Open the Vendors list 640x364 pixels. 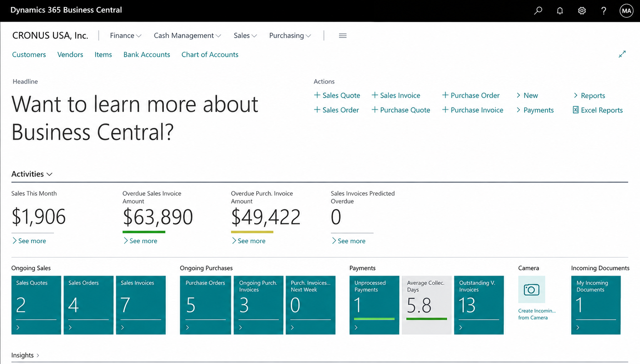(70, 55)
